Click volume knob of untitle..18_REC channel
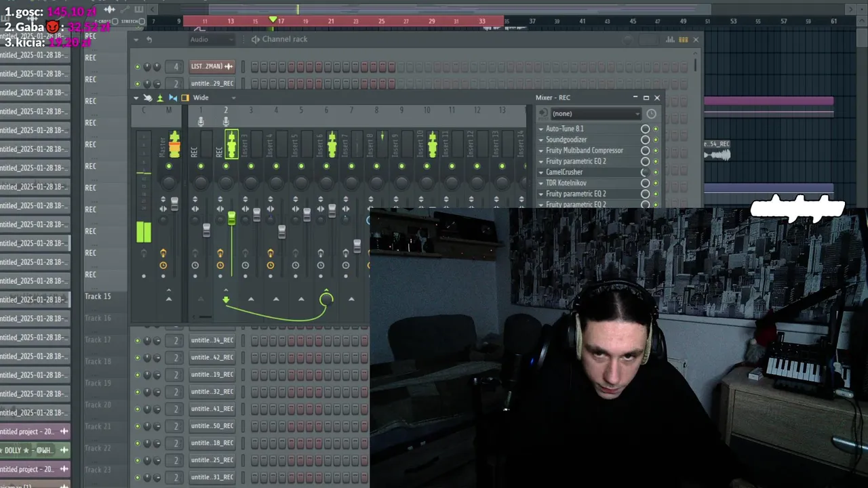This screenshot has width=868, height=488. click(157, 443)
